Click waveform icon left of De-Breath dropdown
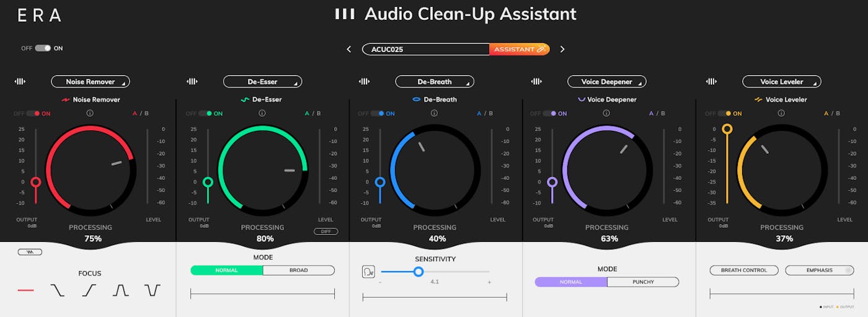Image resolution: width=868 pixels, height=317 pixels. coord(365,81)
